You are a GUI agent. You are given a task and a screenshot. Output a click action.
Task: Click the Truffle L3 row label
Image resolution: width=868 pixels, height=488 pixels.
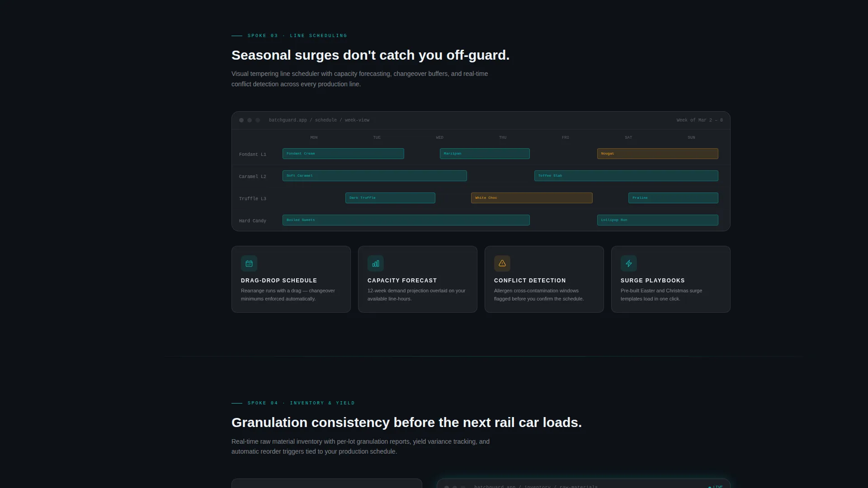click(x=253, y=199)
